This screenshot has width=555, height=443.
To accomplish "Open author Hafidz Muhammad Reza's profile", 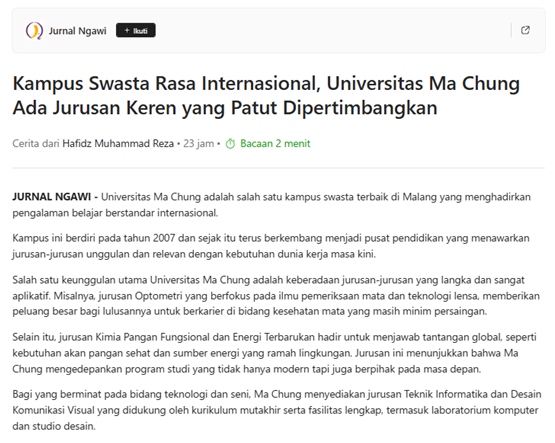I will tap(118, 144).
